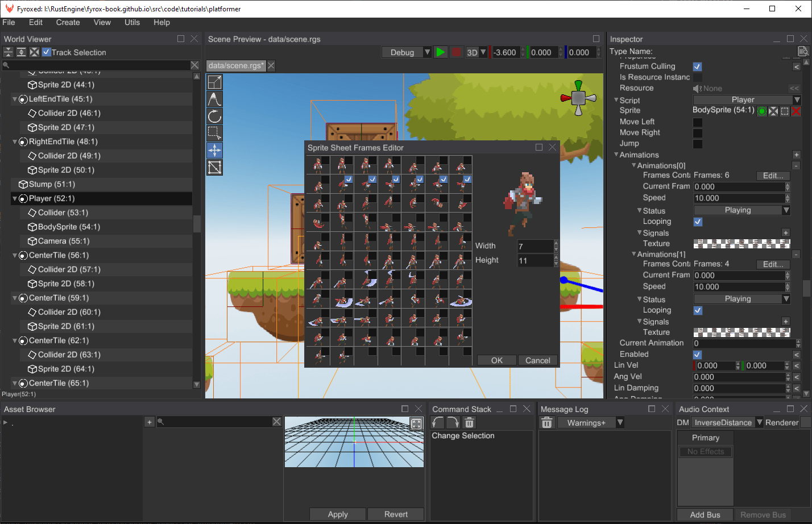Disable Frustum Culling checkbox
This screenshot has width=812, height=524.
(x=698, y=66)
